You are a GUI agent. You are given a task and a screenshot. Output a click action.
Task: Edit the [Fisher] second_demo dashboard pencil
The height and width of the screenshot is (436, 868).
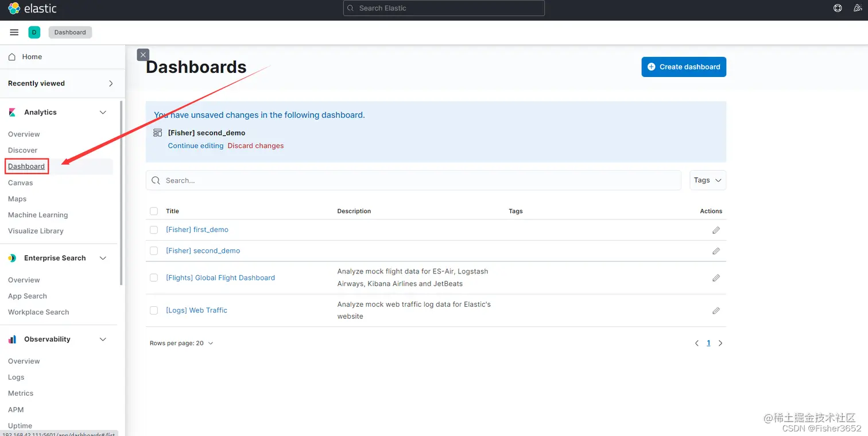point(716,251)
